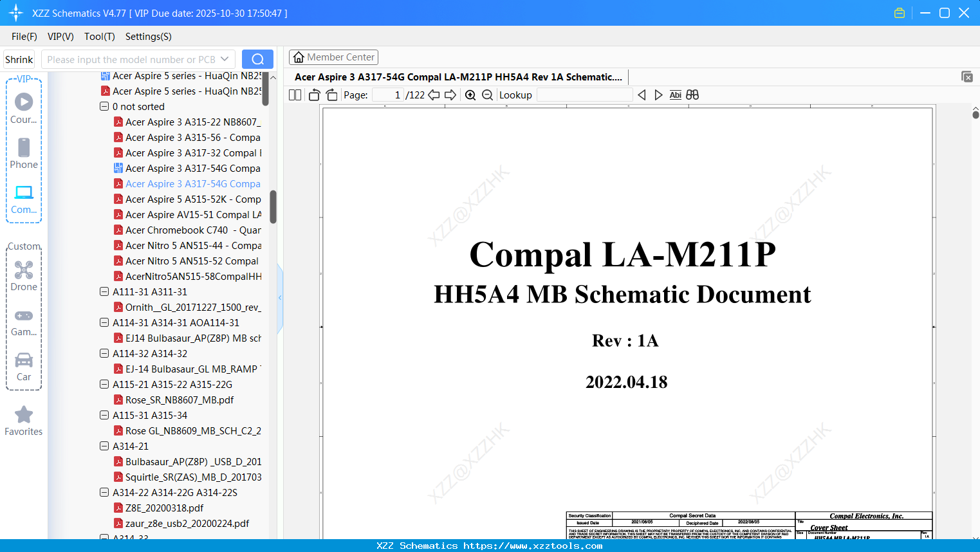This screenshot has width=980, height=552.
Task: Collapse the A314-21 folder
Action: click(x=104, y=446)
